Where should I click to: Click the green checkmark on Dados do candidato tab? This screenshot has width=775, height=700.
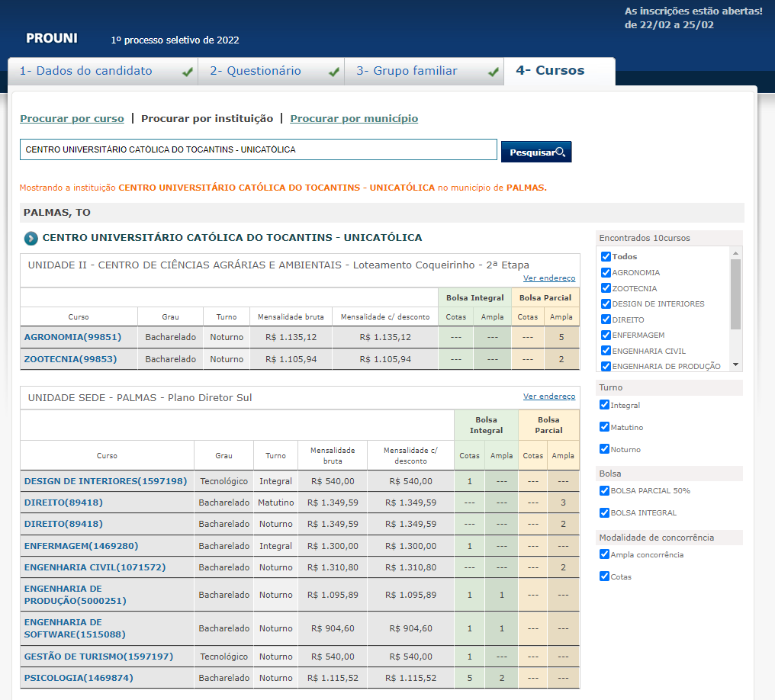188,72
